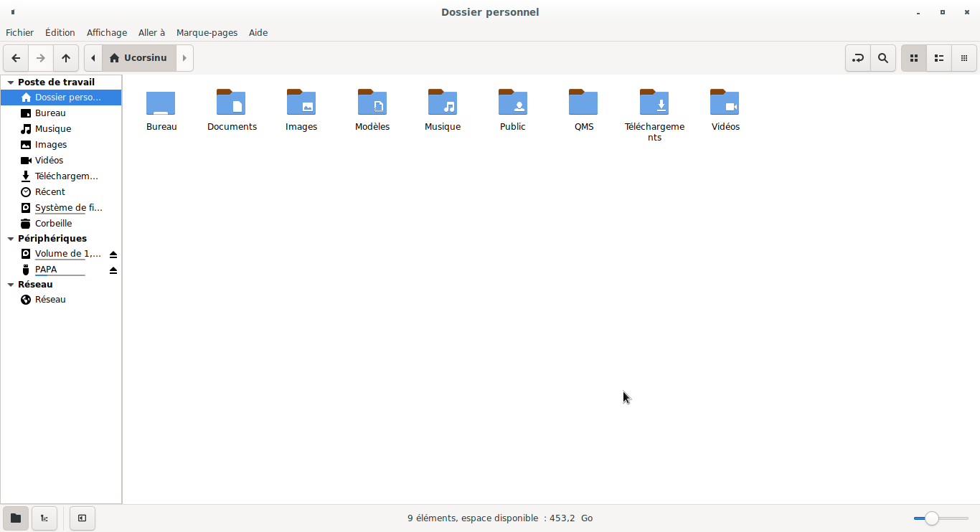Open the search magnifier tool

(x=883, y=58)
